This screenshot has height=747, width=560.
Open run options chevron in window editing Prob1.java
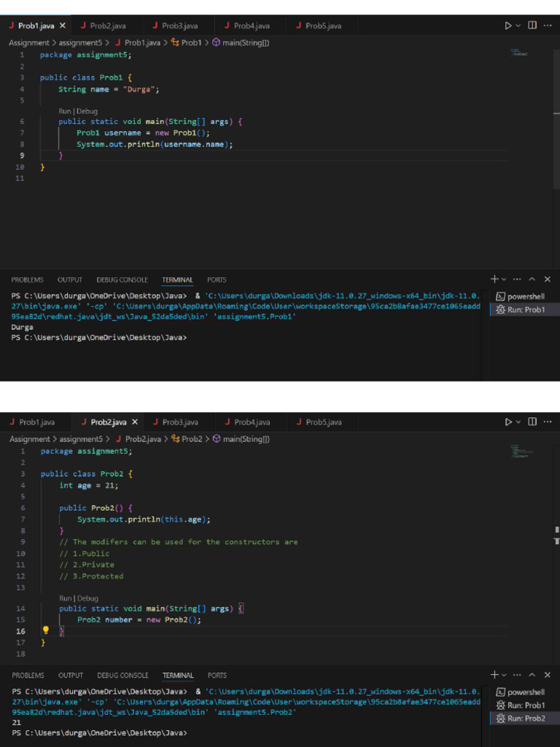518,26
